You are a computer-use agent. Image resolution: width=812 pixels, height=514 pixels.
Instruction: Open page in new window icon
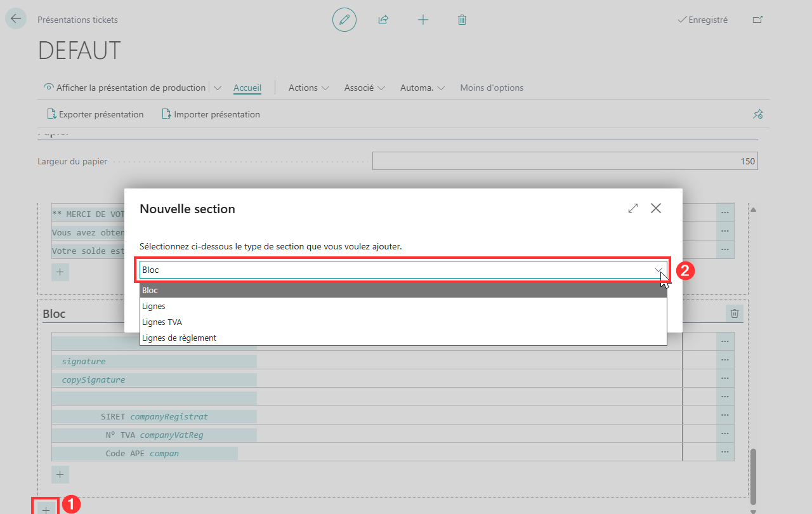pyautogui.click(x=757, y=20)
